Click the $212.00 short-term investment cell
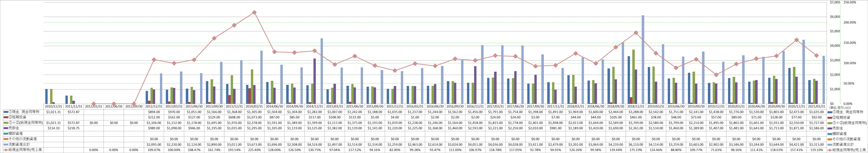This screenshot has height=153, width=868. coord(154,117)
